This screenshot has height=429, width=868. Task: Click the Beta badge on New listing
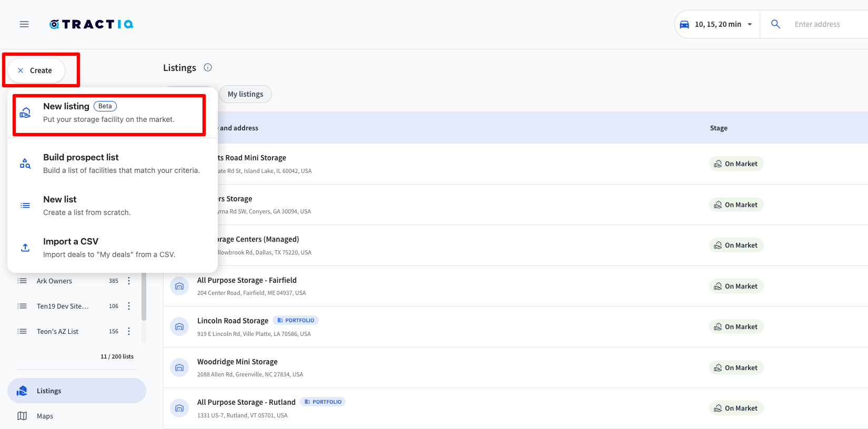click(105, 106)
